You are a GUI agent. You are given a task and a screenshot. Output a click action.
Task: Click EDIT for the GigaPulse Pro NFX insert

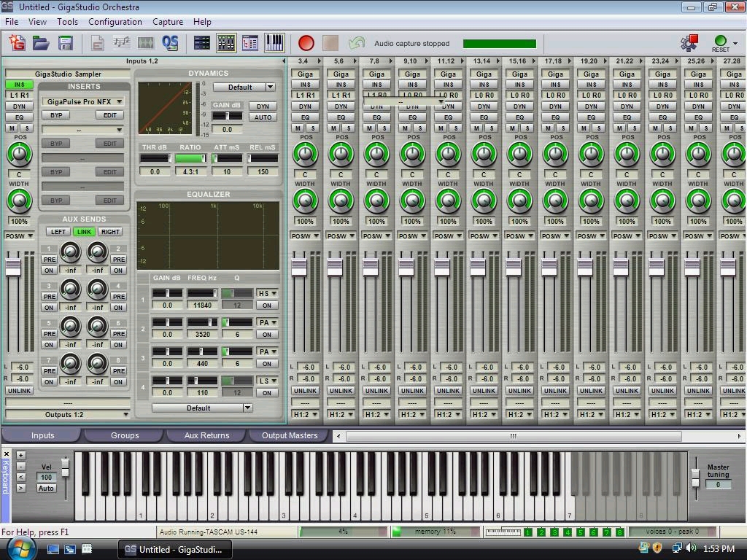[x=109, y=115]
